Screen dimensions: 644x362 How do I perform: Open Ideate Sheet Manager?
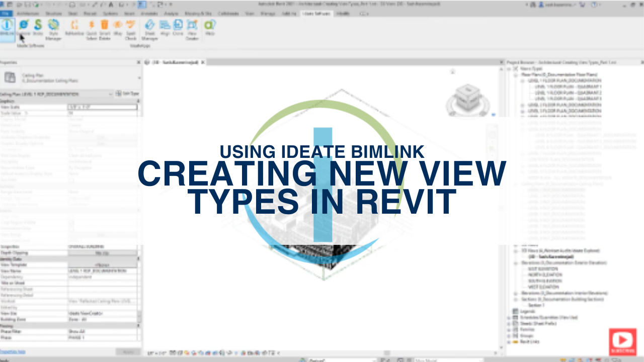(150, 28)
